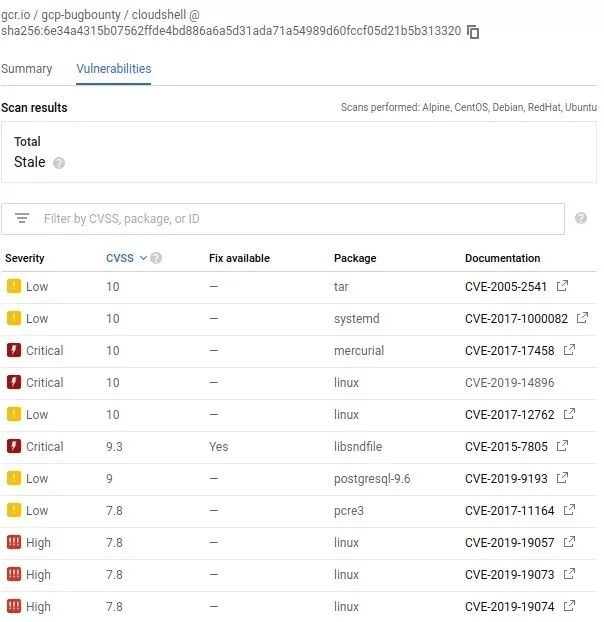This screenshot has height=622, width=604.
Task: Open help icon beside the filter box
Action: pos(581,218)
